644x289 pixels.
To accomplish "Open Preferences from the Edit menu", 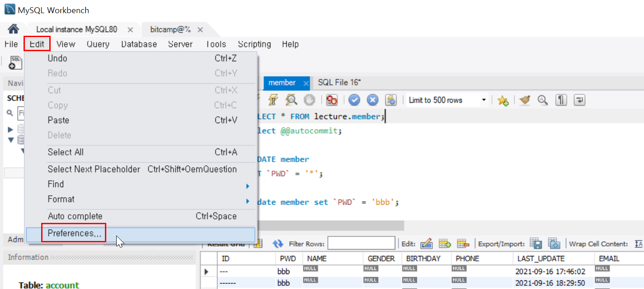I will click(x=141, y=234).
